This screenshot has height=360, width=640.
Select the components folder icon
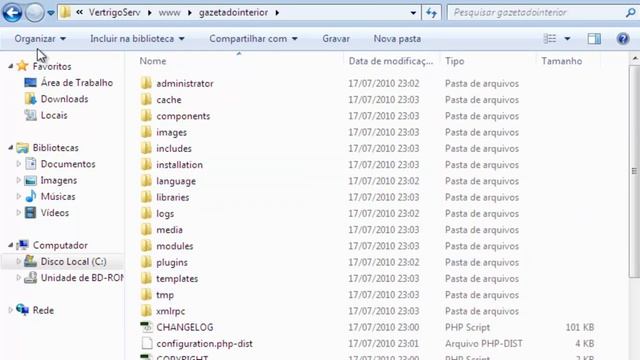146,116
